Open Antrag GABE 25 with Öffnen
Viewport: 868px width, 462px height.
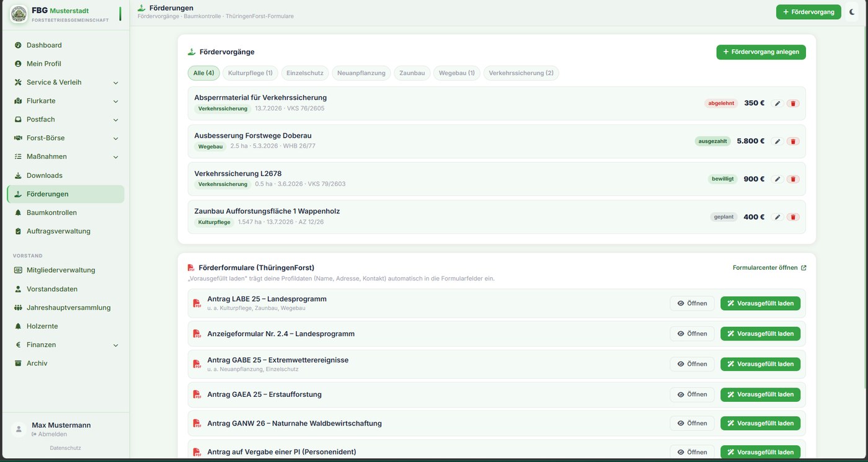[692, 364]
